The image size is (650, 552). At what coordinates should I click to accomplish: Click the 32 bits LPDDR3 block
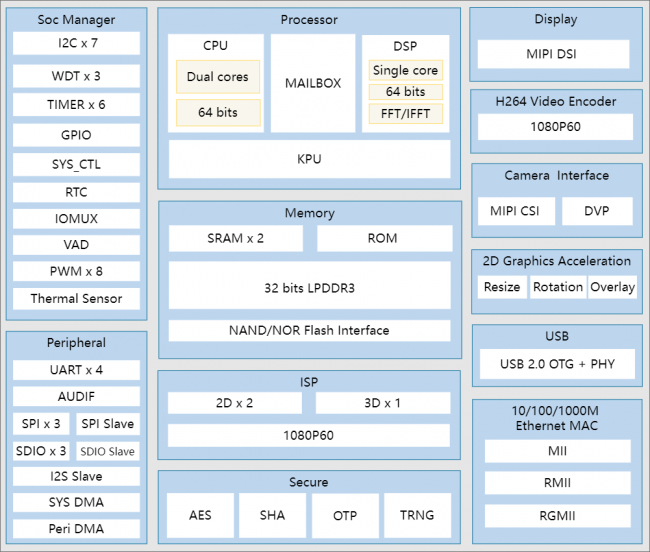point(309,286)
